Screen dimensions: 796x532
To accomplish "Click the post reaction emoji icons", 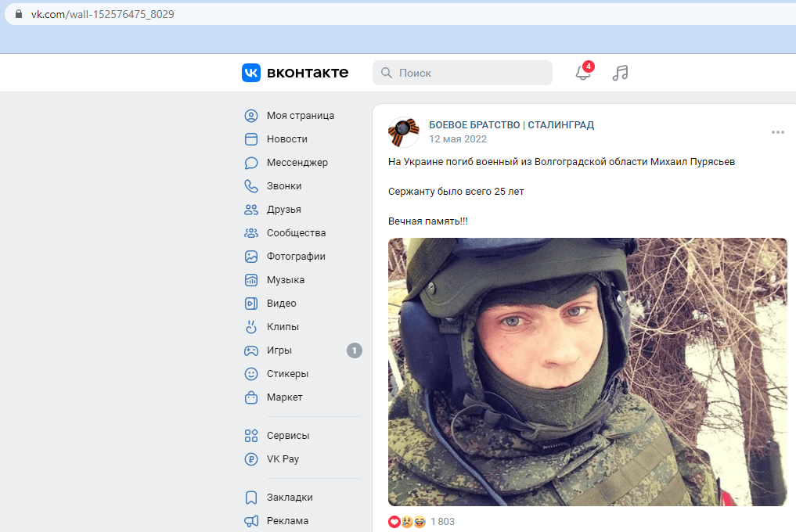I will 407,521.
